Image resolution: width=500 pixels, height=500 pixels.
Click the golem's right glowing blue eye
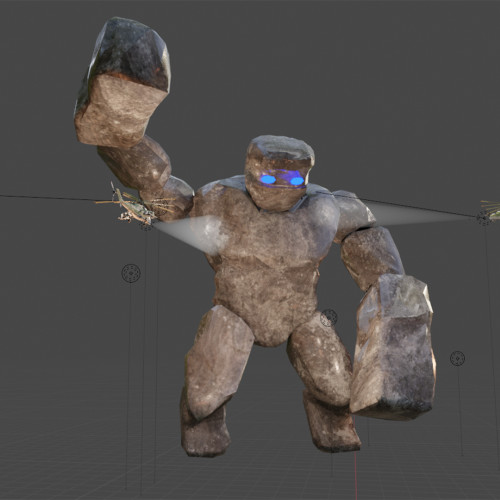[297, 181]
